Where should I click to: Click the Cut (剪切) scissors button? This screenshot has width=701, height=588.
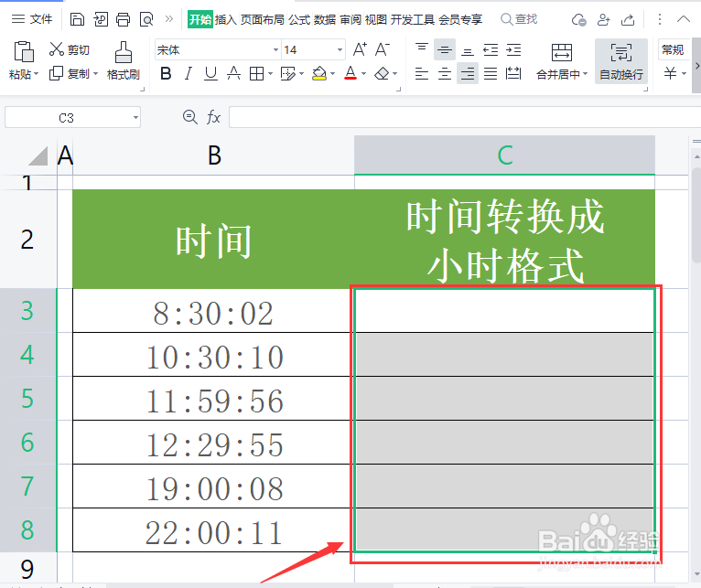click(70, 49)
